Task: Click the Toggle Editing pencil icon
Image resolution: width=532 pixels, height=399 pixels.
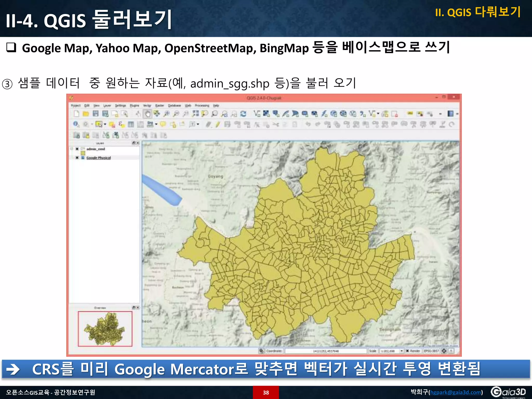Action: tap(218, 125)
